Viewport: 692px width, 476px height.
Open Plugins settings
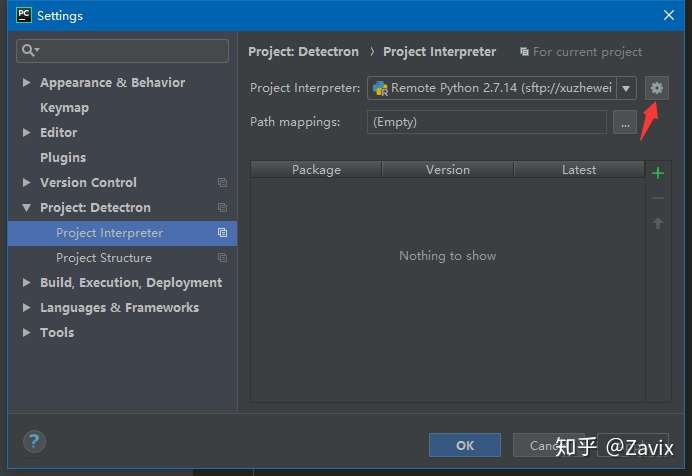click(63, 157)
